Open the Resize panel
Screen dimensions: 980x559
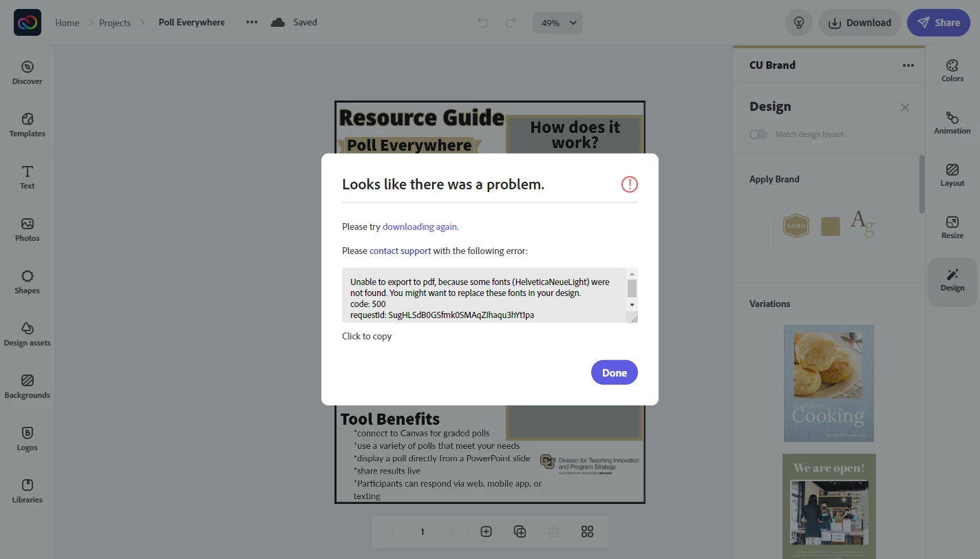coord(952,227)
